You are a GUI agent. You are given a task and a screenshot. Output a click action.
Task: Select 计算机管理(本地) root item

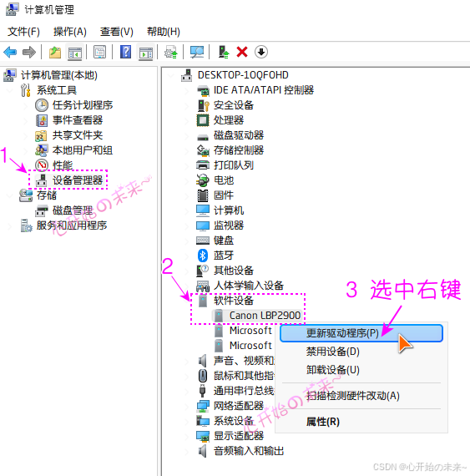59,75
